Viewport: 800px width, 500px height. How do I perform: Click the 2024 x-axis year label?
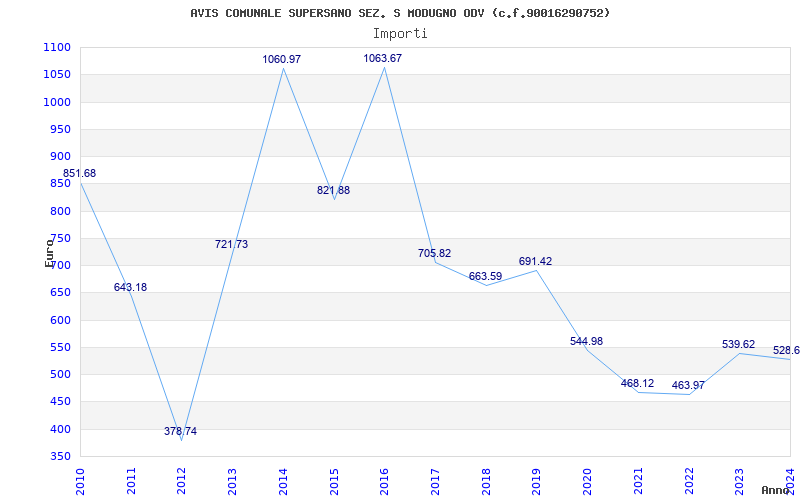(x=789, y=481)
